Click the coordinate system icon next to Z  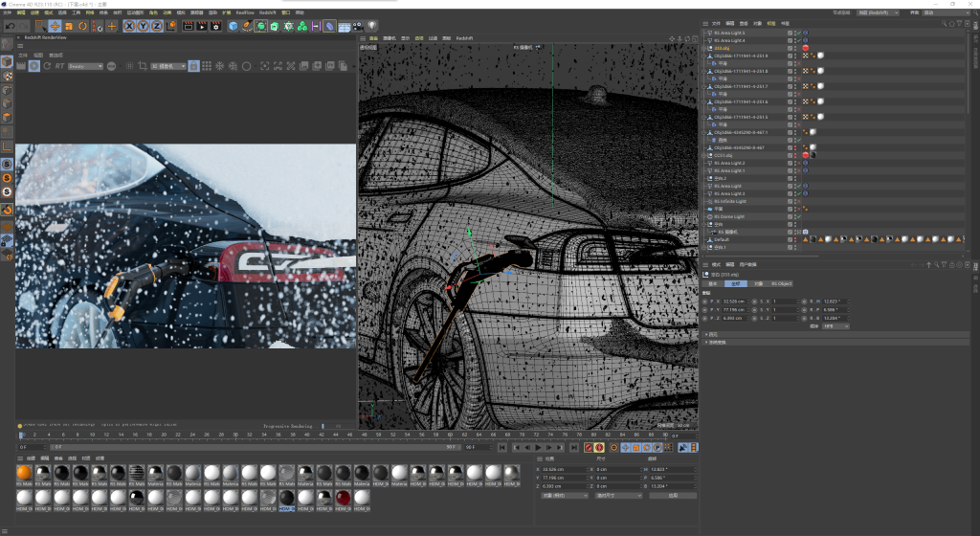tap(170, 26)
